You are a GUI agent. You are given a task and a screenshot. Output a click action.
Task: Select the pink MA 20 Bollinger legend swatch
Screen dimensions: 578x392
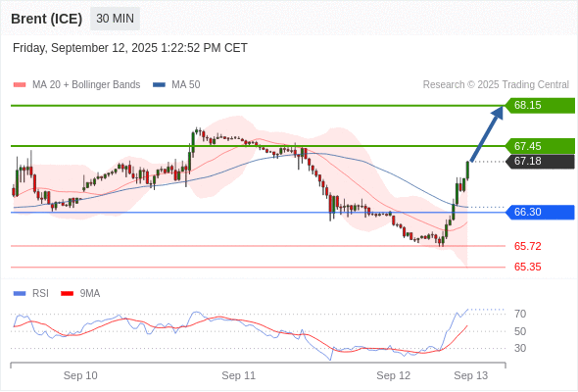[x=20, y=85]
